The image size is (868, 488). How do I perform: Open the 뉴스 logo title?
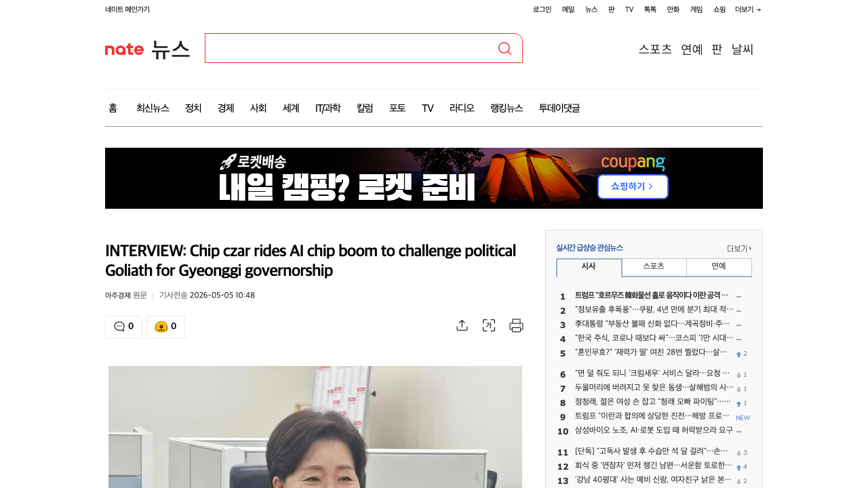point(170,49)
